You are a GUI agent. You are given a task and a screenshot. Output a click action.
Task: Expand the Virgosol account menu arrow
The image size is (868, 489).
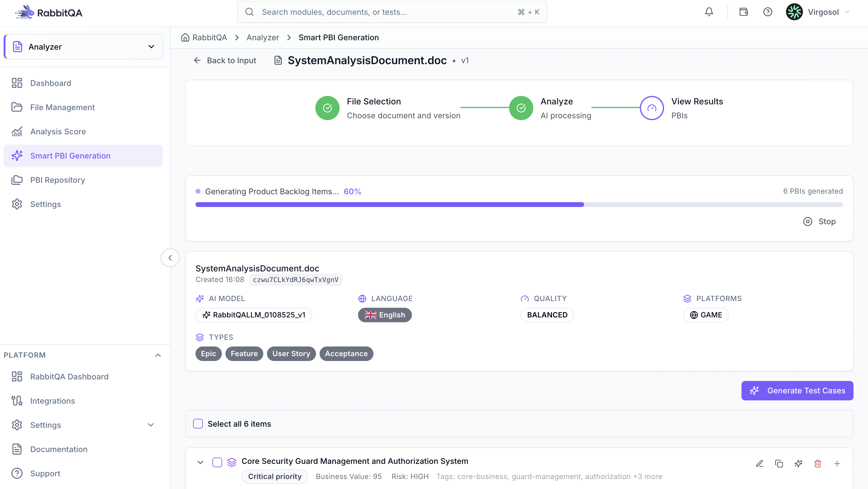pos(847,12)
